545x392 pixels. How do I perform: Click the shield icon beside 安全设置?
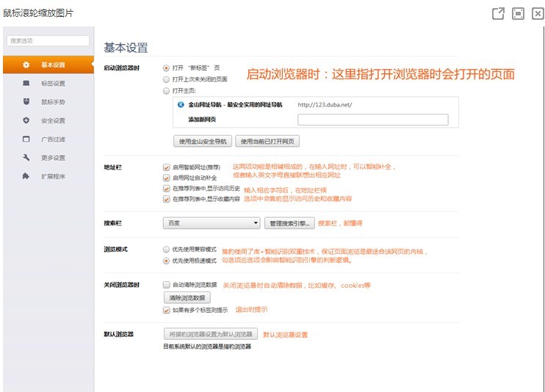[x=26, y=120]
